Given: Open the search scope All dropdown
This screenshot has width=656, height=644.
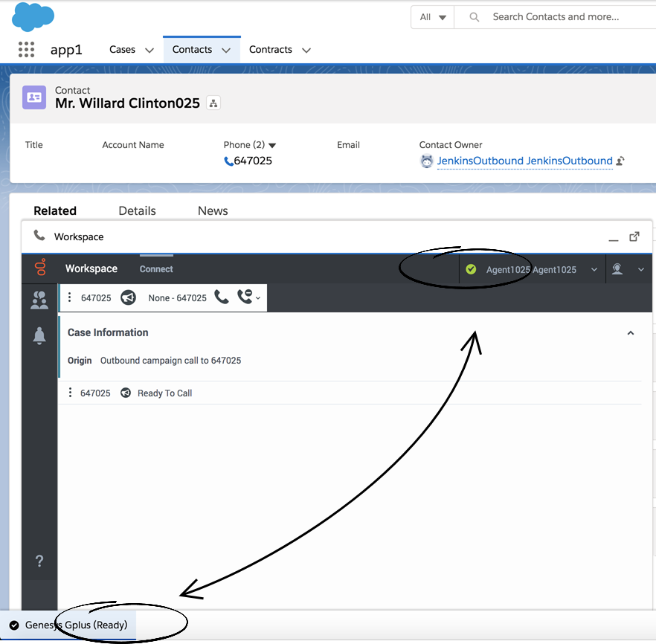Looking at the screenshot, I should point(433,17).
